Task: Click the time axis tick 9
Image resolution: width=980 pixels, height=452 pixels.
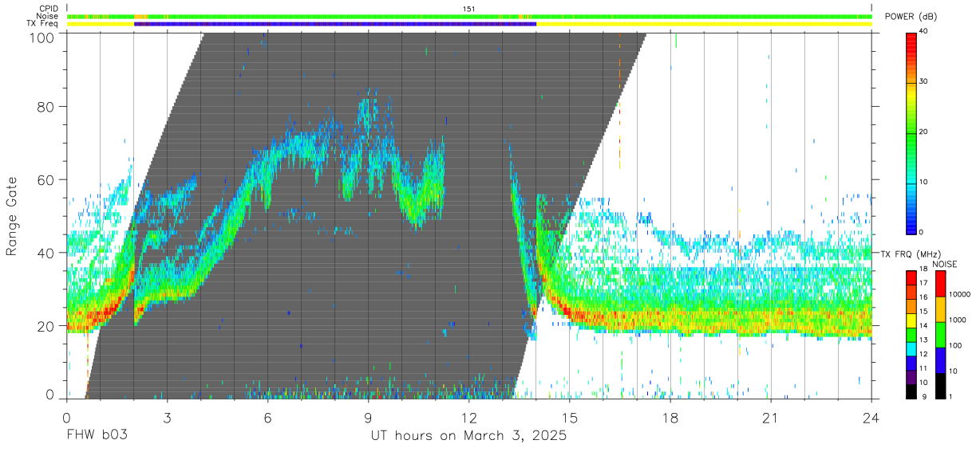Action: pos(368,418)
